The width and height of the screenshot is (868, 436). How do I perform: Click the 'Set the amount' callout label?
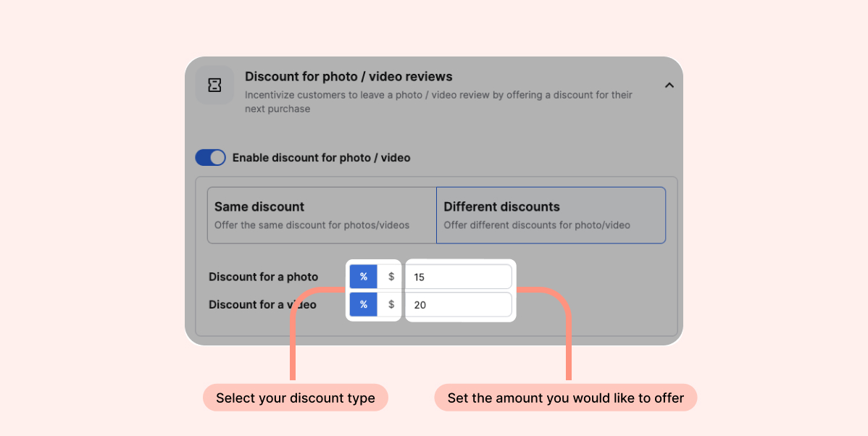click(565, 398)
